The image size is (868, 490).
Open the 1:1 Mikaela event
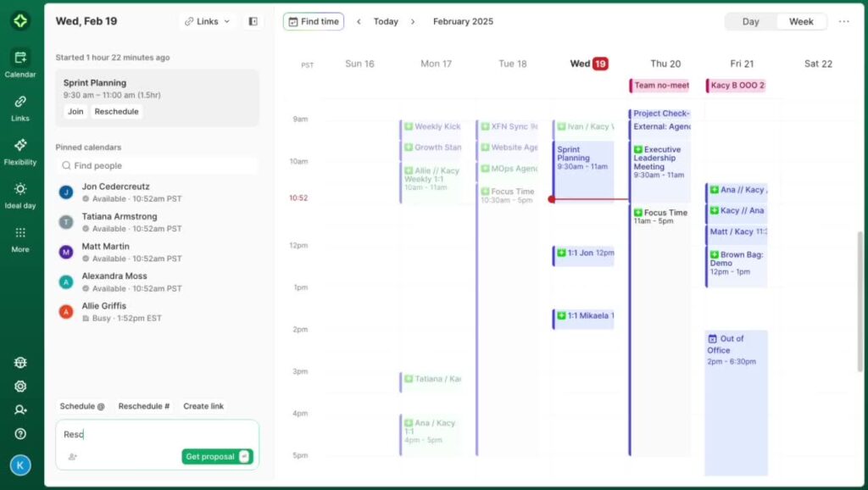(x=583, y=319)
